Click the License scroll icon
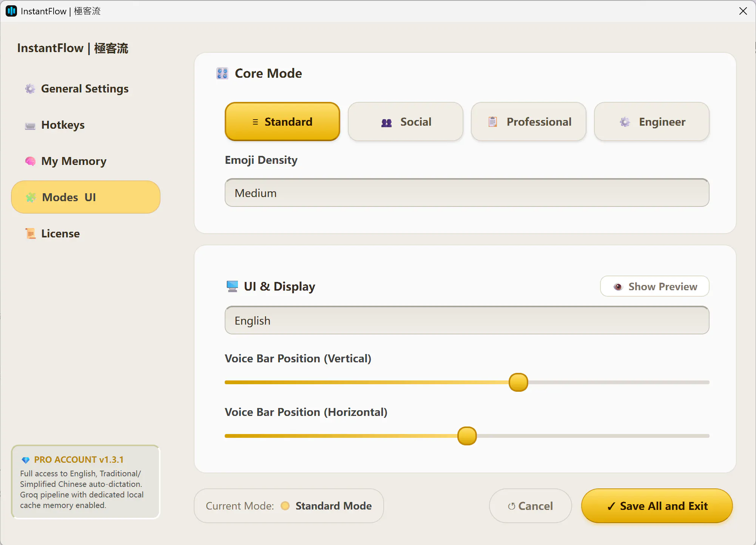 [x=30, y=234]
